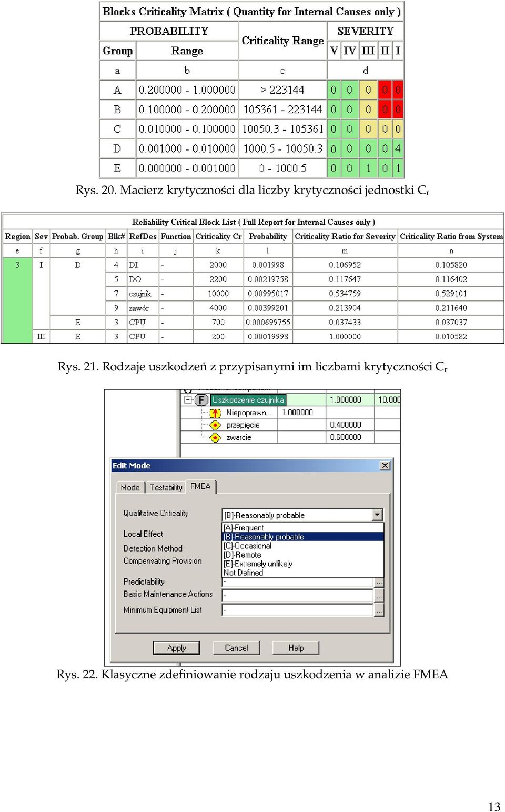This screenshot has width=505, height=812.
Task: Click the diamond icon beside zwarcie
Action: pyautogui.click(x=215, y=437)
